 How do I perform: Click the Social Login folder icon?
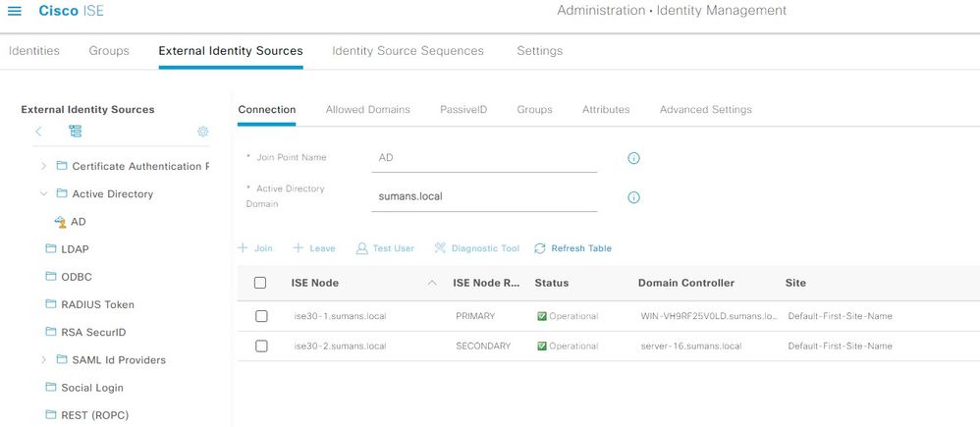51,387
